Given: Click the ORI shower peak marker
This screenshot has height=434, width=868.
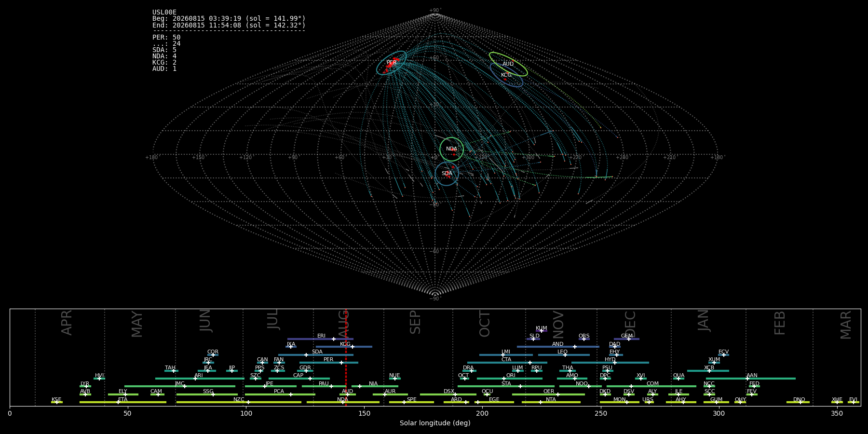Looking at the screenshot, I should [504, 379].
